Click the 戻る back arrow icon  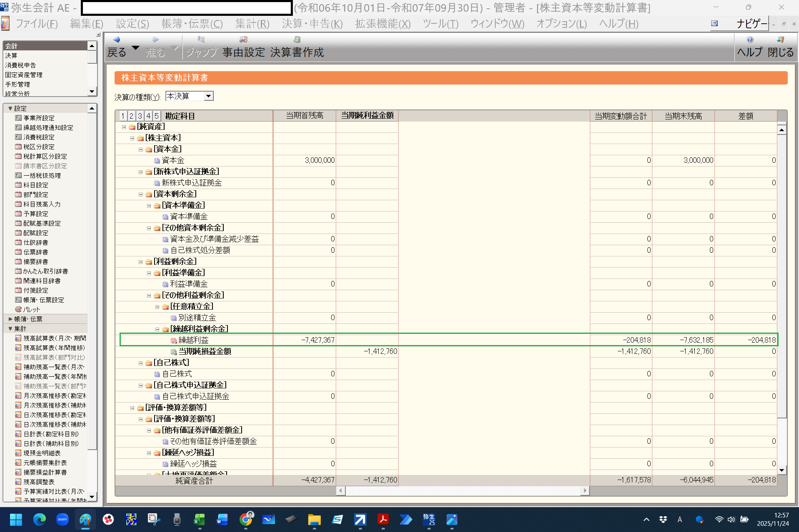(116, 40)
